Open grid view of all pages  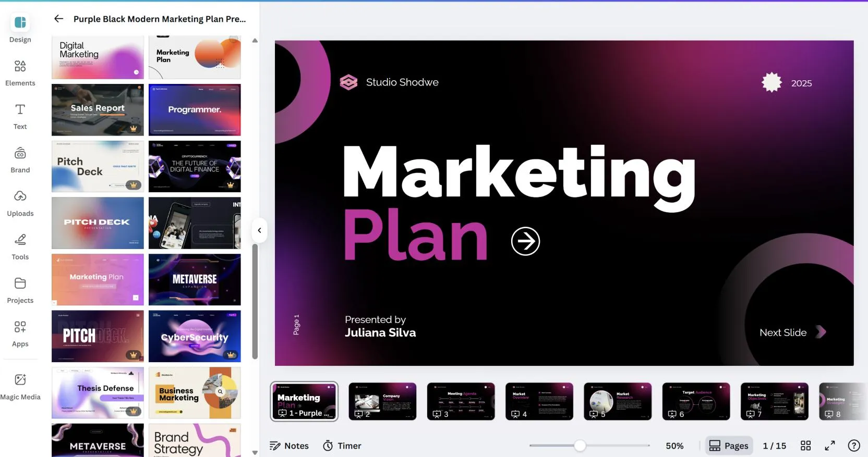point(805,446)
